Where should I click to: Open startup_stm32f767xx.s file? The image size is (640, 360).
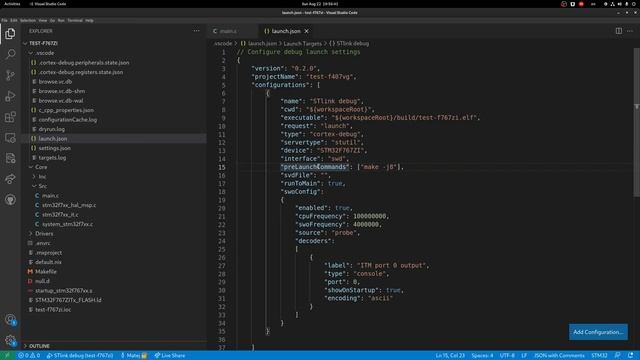pos(63,291)
